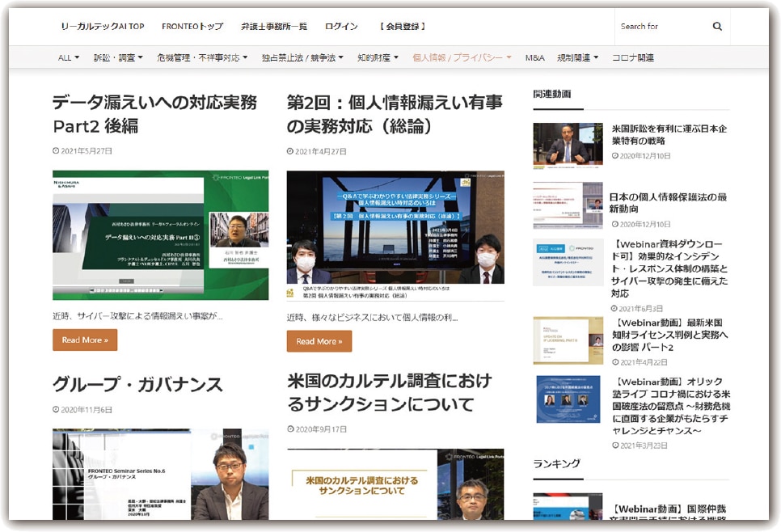
Task: Open the グループ・ガバナンス article title
Action: [138, 385]
